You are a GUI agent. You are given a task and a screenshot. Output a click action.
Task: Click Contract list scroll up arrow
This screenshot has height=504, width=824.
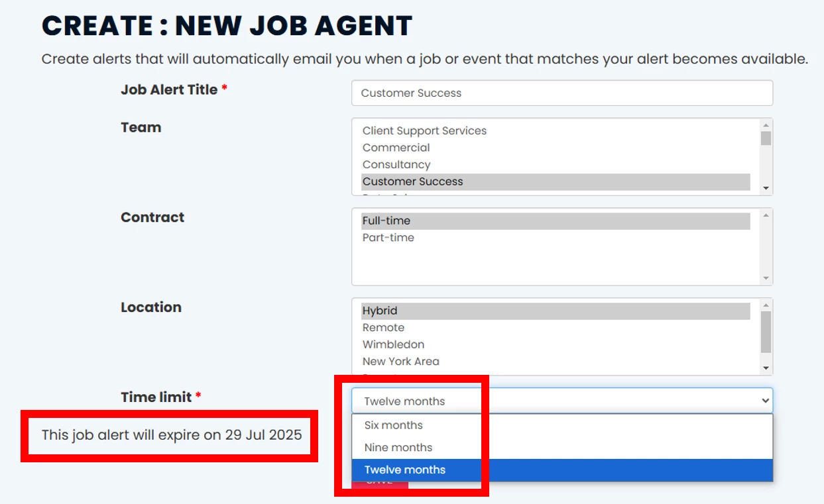tap(766, 215)
